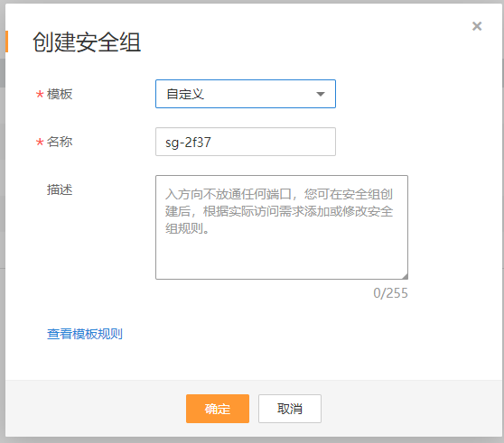Click the red asterisk next to 名称
504x443 pixels.
click(x=40, y=142)
